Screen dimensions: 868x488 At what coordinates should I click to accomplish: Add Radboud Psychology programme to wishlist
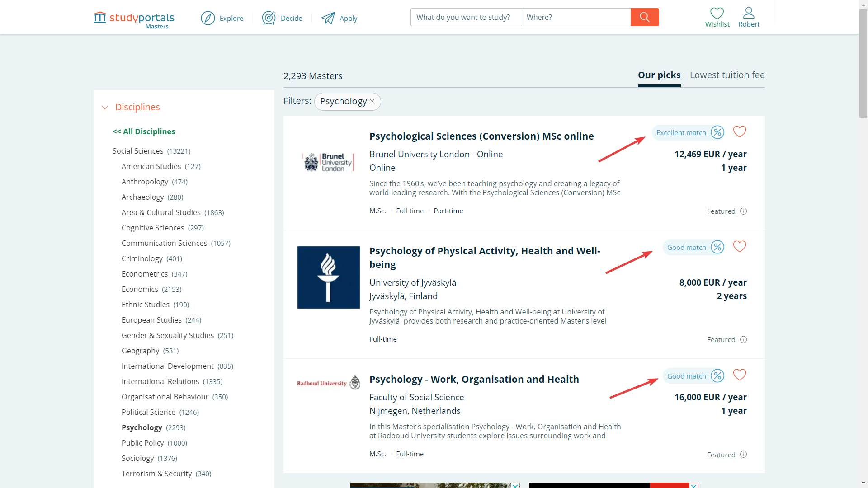pyautogui.click(x=740, y=375)
